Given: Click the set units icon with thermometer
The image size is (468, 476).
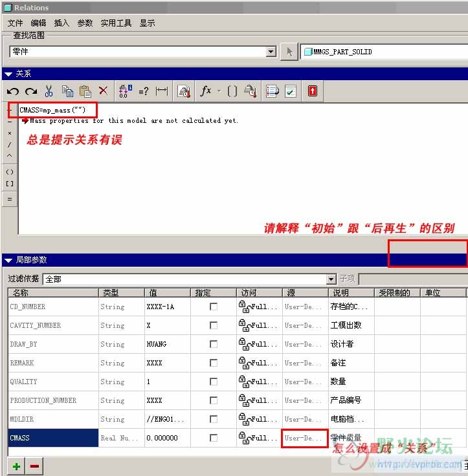Looking at the screenshot, I should pos(184,91).
